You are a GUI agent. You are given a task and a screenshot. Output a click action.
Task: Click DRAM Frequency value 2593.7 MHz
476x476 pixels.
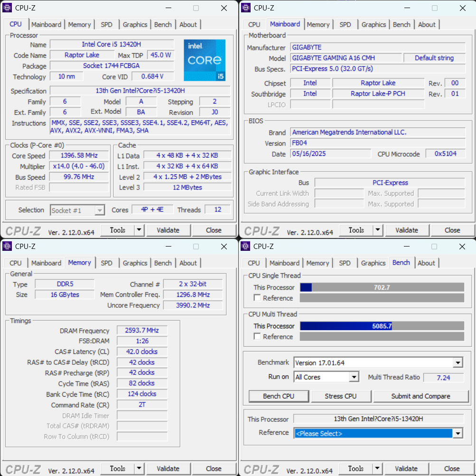tap(142, 330)
